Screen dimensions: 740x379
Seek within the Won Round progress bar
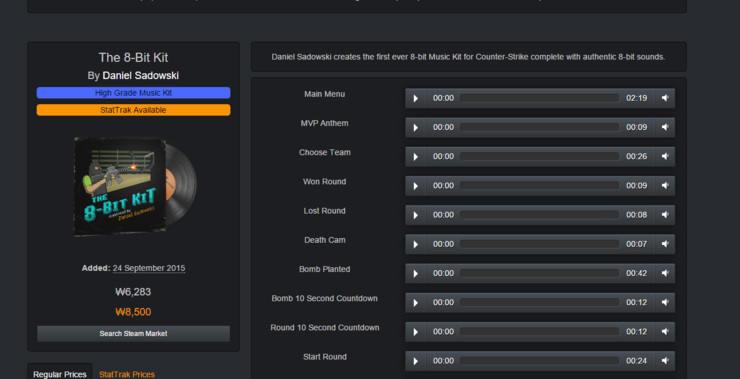(539, 186)
